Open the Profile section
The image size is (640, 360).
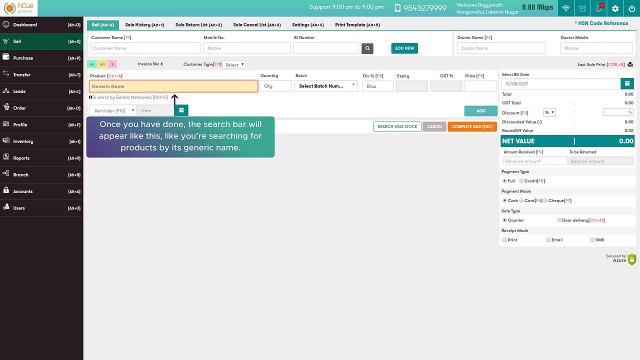[x=41, y=125]
